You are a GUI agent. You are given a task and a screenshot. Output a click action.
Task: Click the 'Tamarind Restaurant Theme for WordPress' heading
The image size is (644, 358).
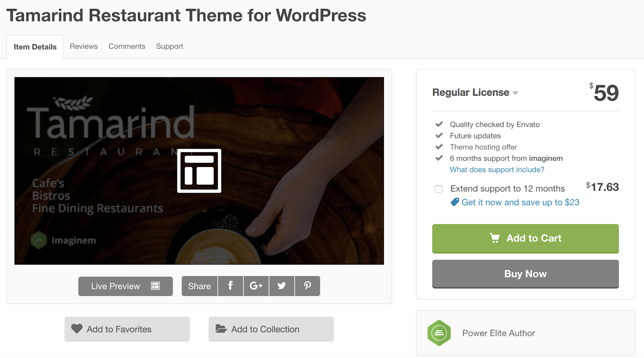[186, 15]
